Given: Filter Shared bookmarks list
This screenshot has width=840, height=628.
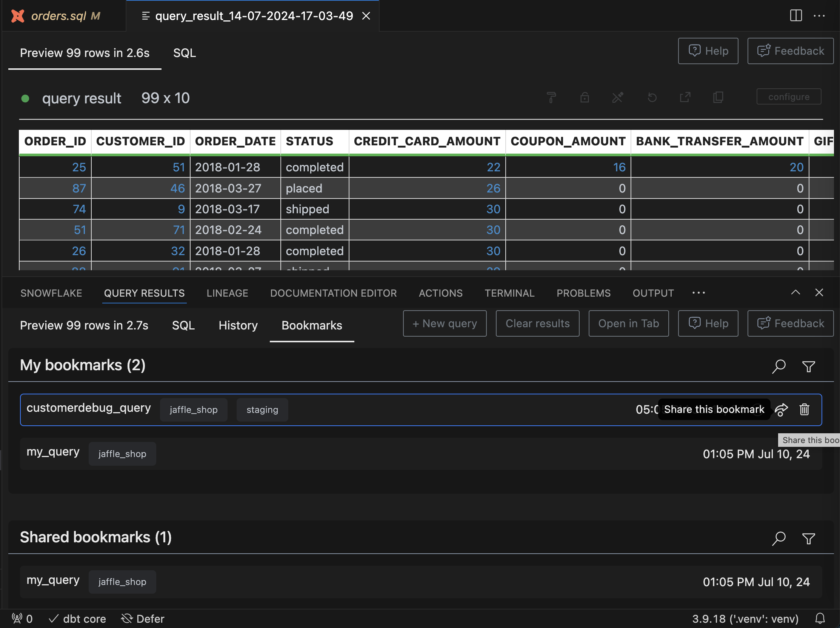Looking at the screenshot, I should (808, 539).
